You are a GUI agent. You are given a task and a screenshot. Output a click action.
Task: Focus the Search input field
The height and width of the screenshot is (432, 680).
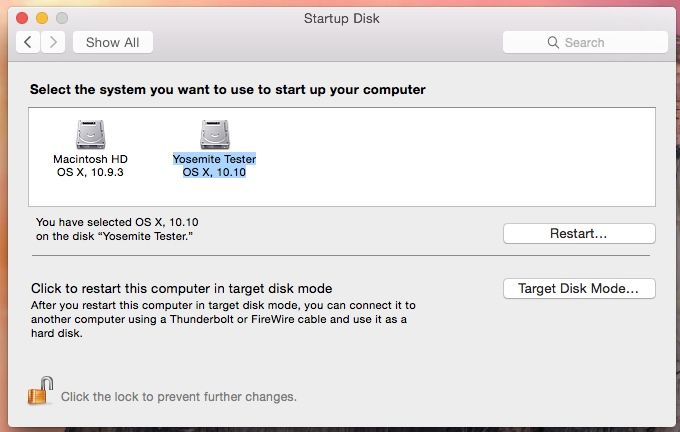click(600, 43)
